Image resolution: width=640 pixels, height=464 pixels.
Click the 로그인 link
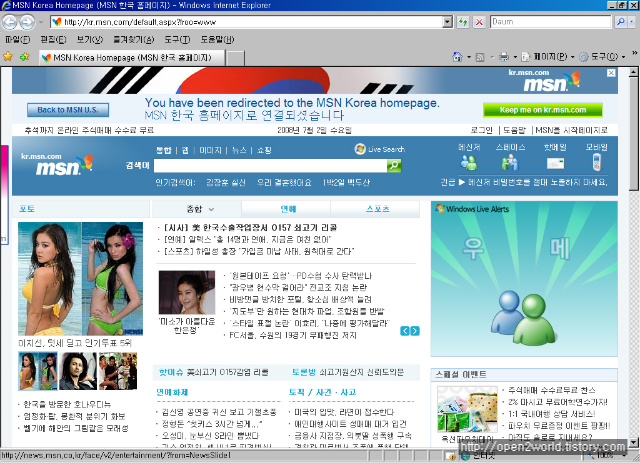point(482,130)
